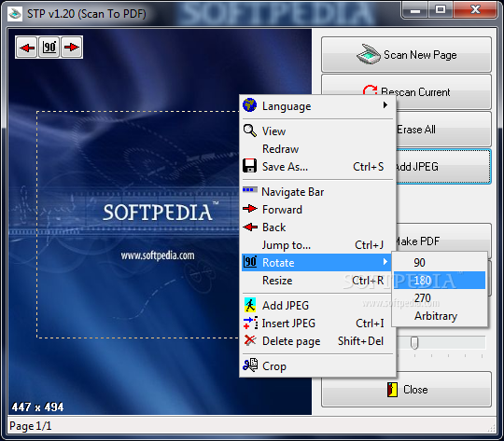504x441 pixels.
Task: Click the slider thumb in side panel
Action: pyautogui.click(x=414, y=343)
